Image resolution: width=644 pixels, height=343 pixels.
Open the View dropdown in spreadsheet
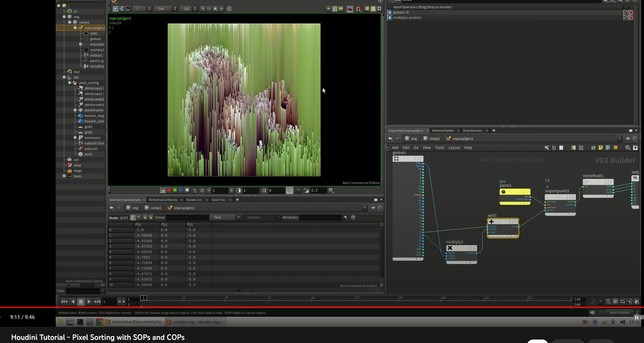(x=225, y=217)
